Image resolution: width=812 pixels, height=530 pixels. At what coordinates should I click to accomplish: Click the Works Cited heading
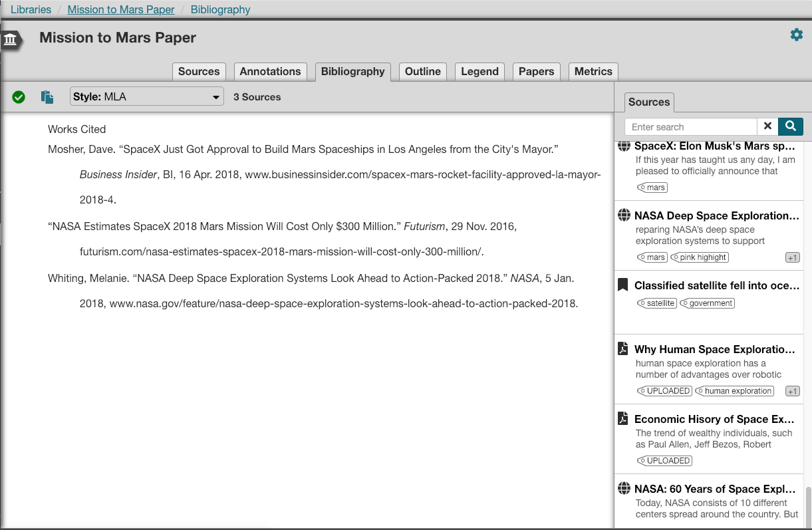[x=77, y=129]
